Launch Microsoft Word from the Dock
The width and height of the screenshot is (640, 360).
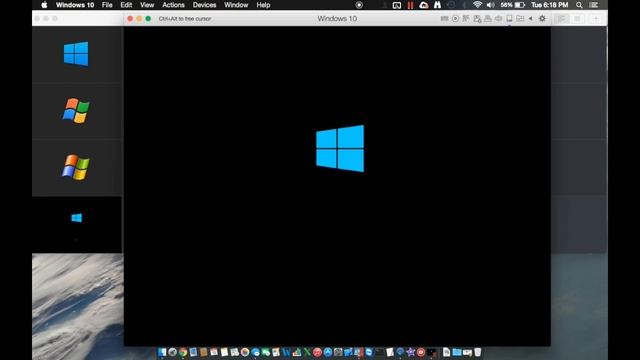[287, 352]
